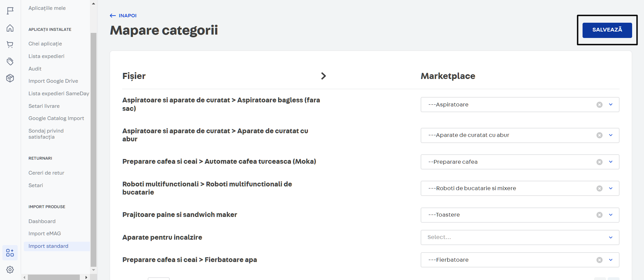This screenshot has width=644, height=280.
Task: Expand the Preparare cafea dropdown arrow
Action: 610,162
